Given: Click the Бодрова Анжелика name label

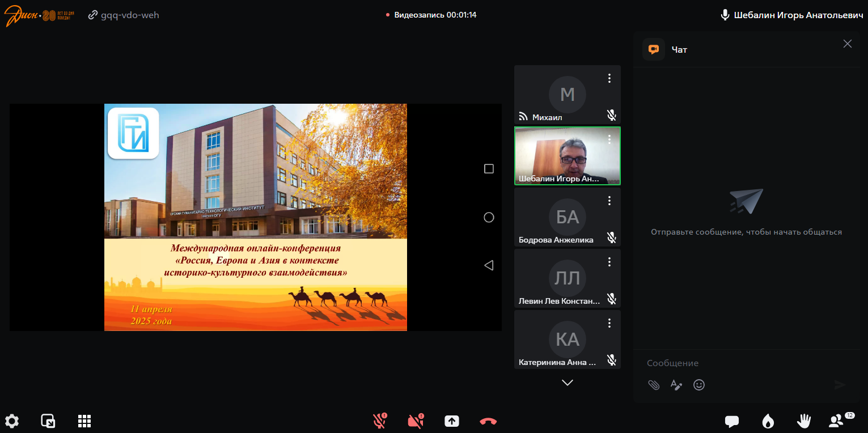Looking at the screenshot, I should (556, 240).
